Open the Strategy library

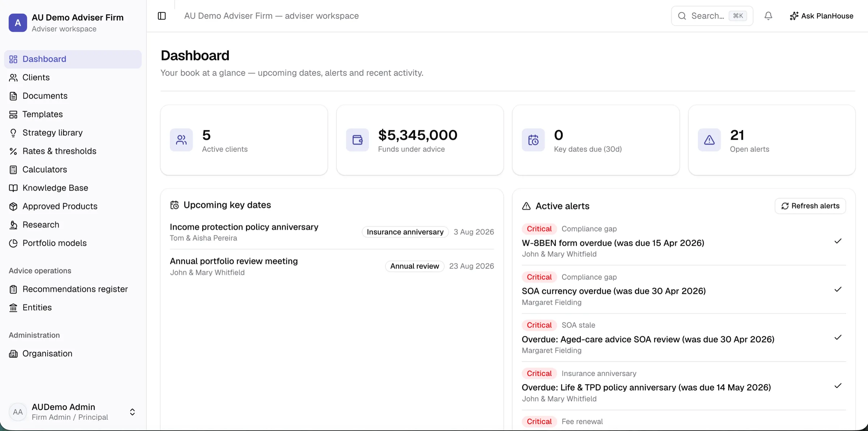click(73, 133)
